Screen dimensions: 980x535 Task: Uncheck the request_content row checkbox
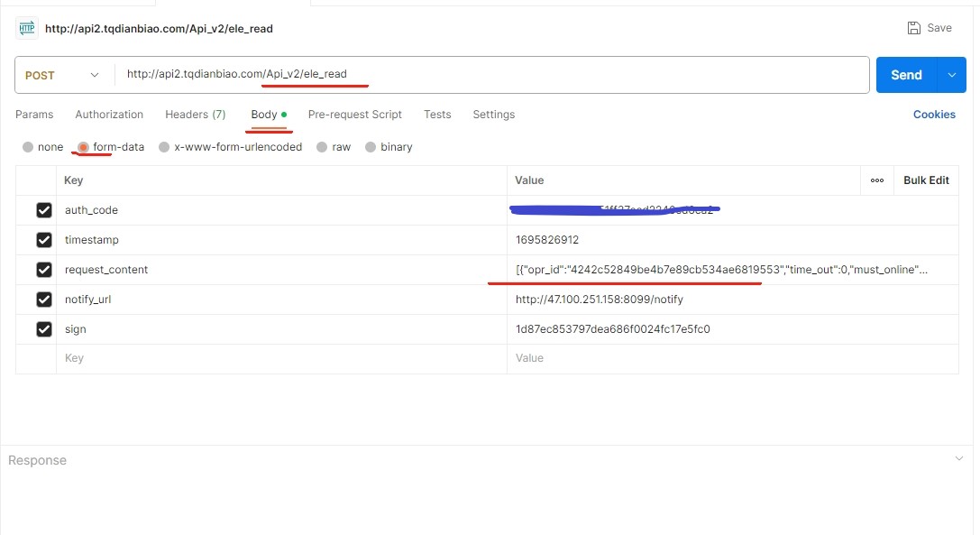click(x=44, y=270)
